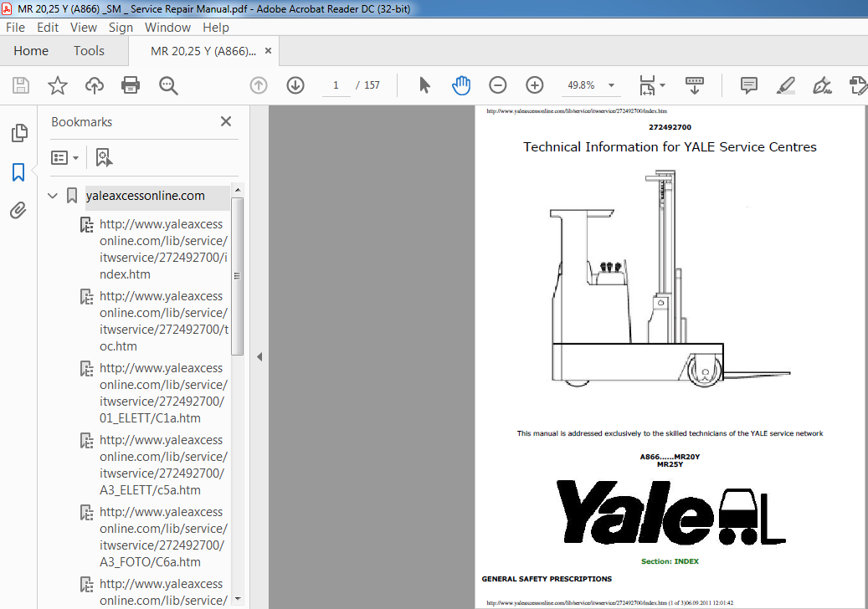Open the Sign document pen tool
The image size is (868, 609).
[x=822, y=85]
